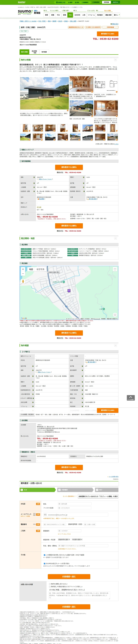This screenshot has width=138, height=644.
Task: Open the 担当者 link
Action: point(39,207)
